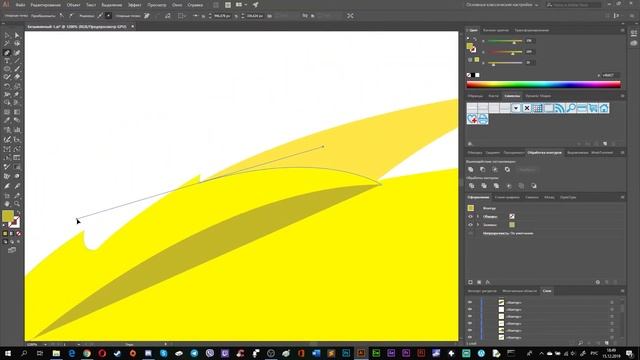
Task: Click the Locate Object magnifier in Layers panel
Action: [580, 343]
